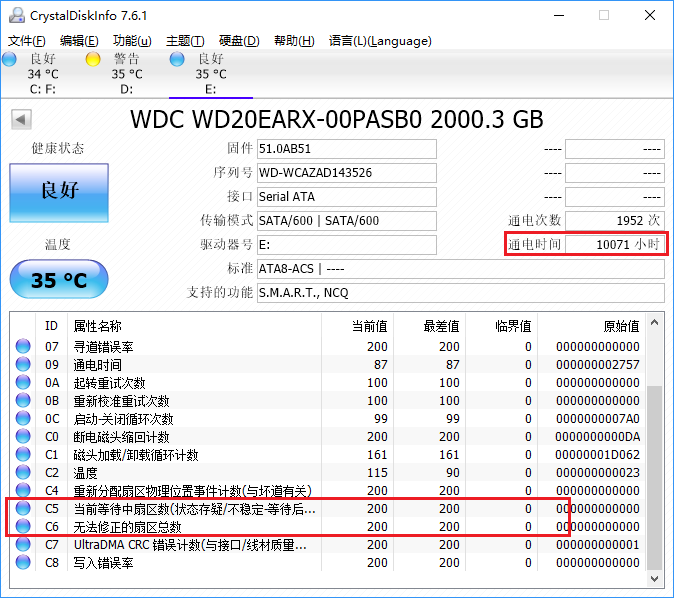Click the 35 °C temperature button
The width and height of the screenshot is (674, 598).
pos(59,279)
